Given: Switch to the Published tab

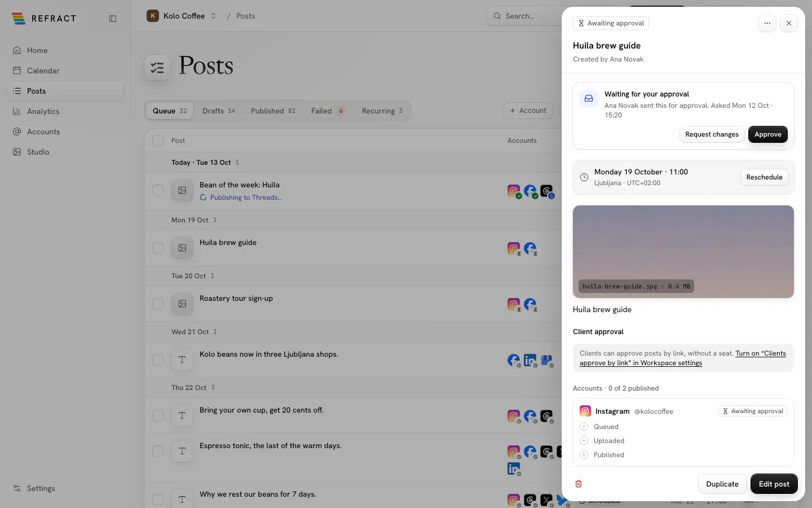Looking at the screenshot, I should (273, 111).
